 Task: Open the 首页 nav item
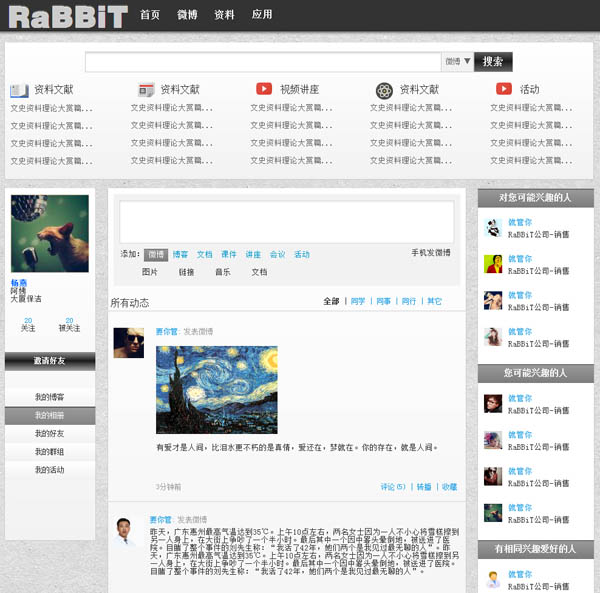click(x=150, y=15)
